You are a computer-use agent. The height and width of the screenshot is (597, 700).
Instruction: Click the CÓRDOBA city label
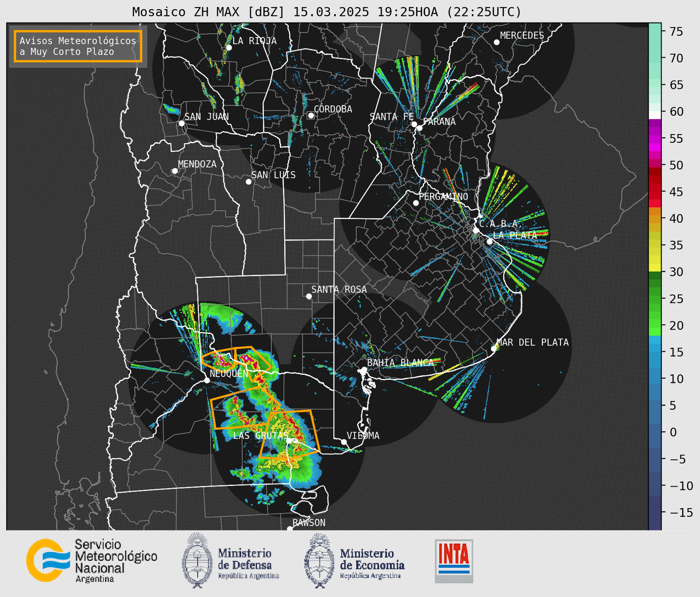point(333,109)
